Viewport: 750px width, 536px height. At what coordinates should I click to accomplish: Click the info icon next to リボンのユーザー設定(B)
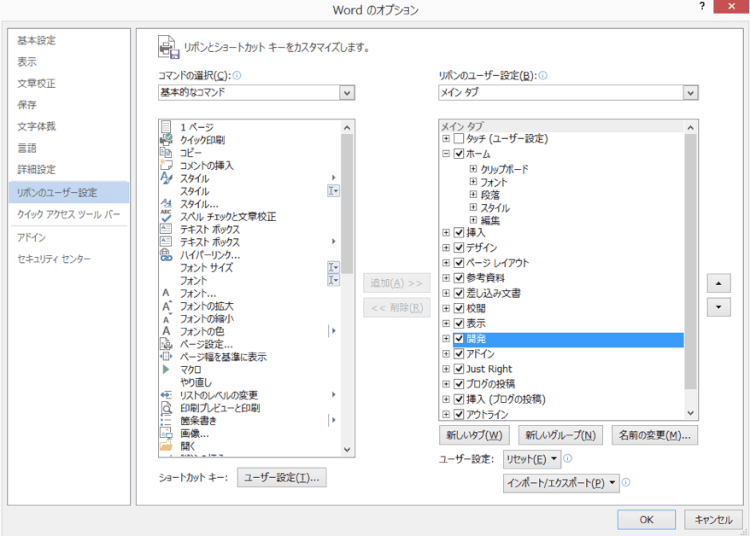(542, 75)
